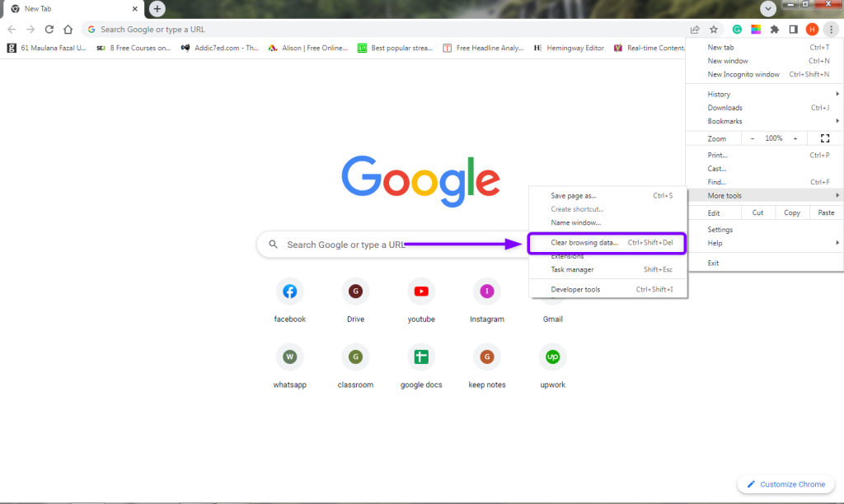Open the Addic7ed.com bookmark
The width and height of the screenshot is (844, 504).
pyautogui.click(x=219, y=48)
